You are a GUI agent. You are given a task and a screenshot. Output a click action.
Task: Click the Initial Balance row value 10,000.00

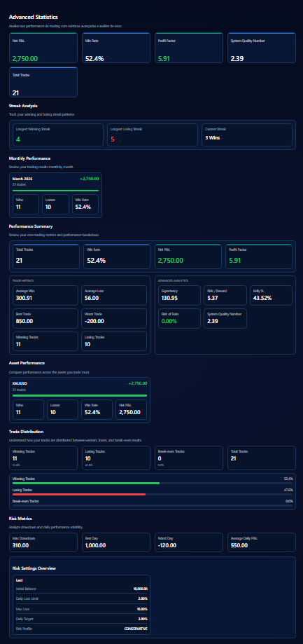point(140,589)
